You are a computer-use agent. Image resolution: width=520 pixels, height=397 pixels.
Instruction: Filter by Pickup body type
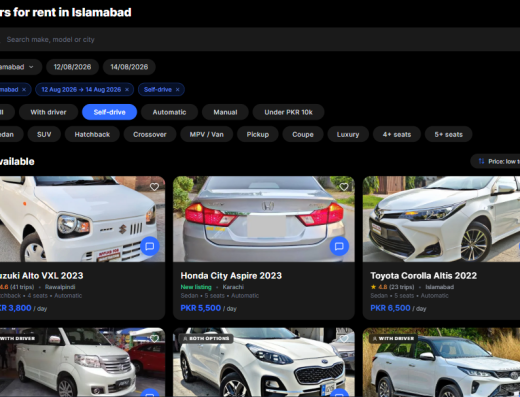pos(258,134)
